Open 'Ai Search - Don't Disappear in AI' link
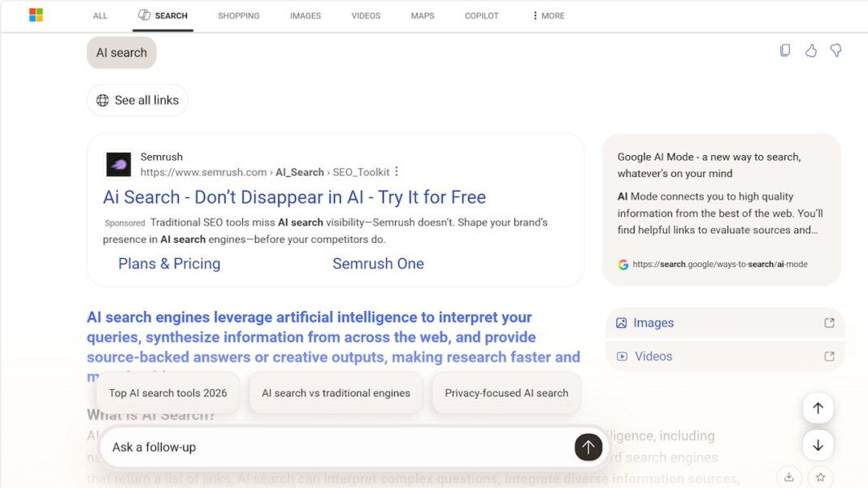 [x=294, y=197]
